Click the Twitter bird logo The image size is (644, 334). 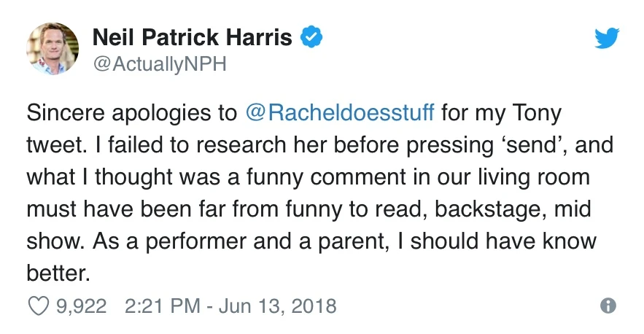[x=607, y=36]
